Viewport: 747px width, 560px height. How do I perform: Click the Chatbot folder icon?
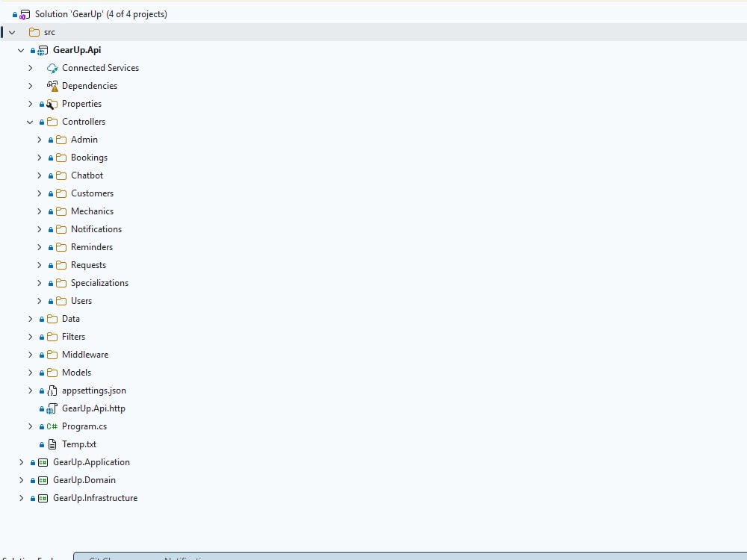[61, 175]
